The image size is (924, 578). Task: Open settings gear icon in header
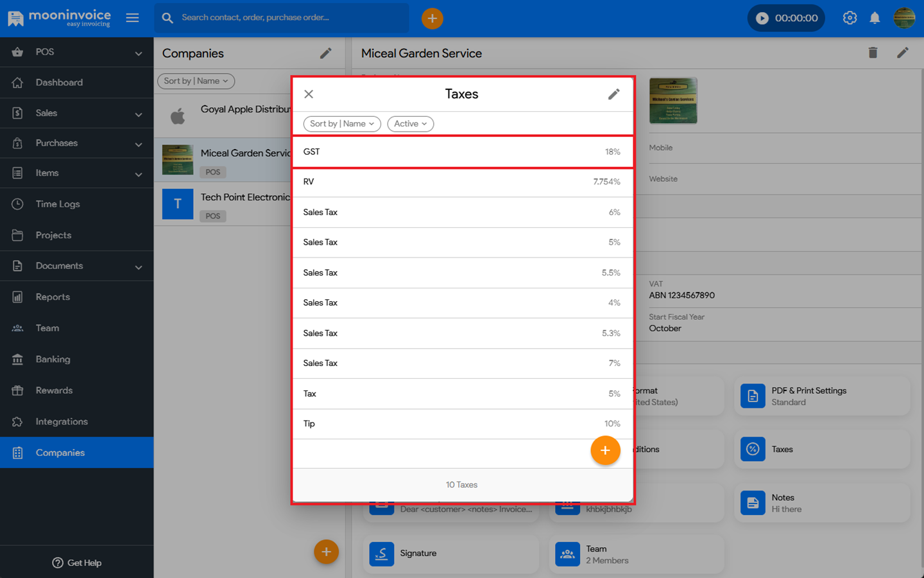click(x=850, y=18)
